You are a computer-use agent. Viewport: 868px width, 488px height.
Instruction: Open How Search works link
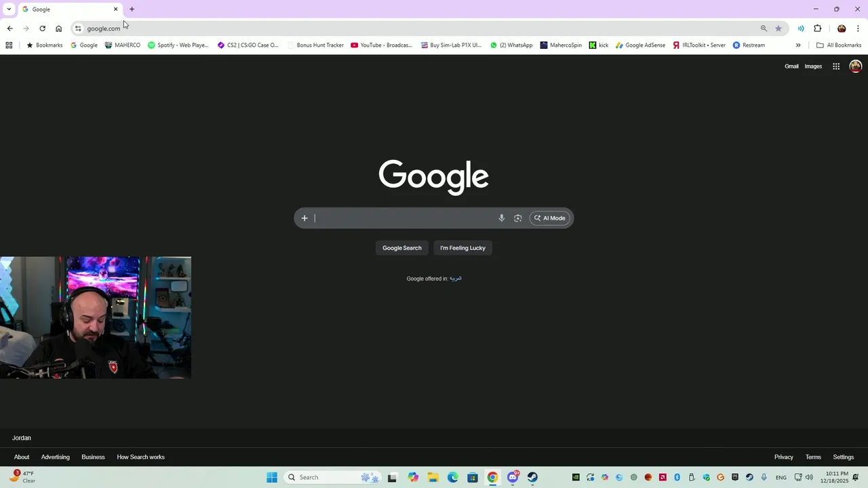140,457
